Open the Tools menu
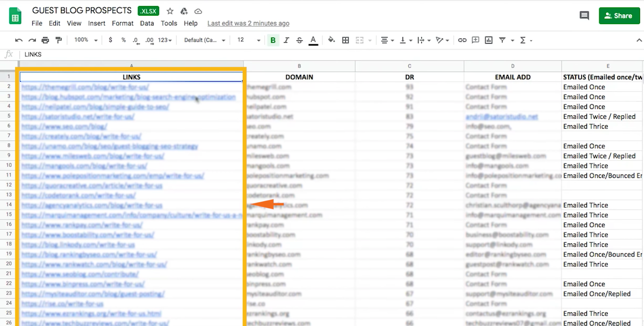Viewport: 644px width, 326px height. (169, 23)
